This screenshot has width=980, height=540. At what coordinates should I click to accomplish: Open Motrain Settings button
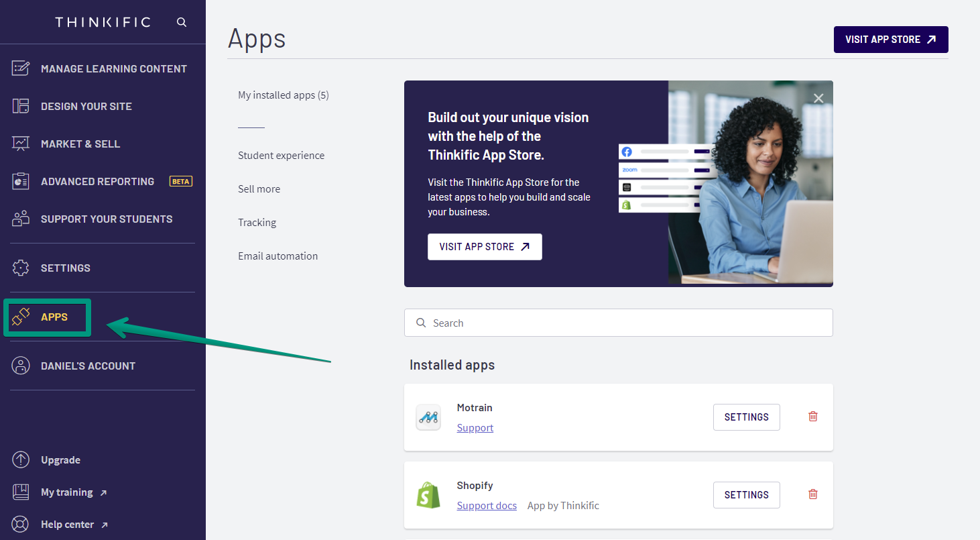747,417
